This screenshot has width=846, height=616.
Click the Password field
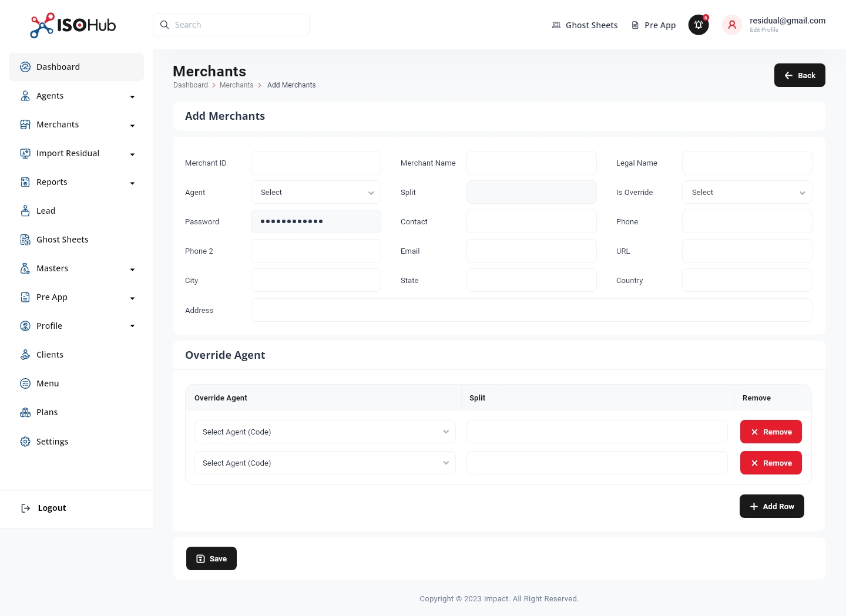(316, 221)
